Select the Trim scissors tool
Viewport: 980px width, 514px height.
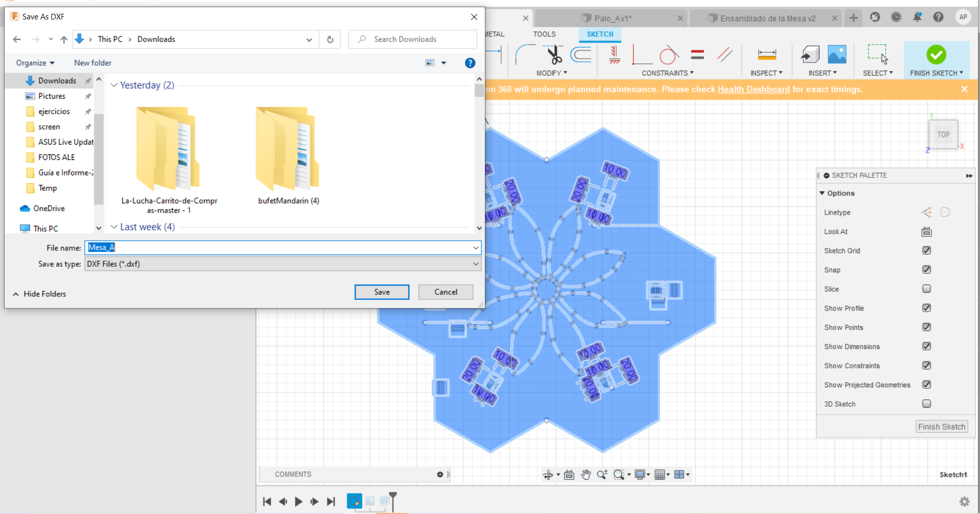553,54
